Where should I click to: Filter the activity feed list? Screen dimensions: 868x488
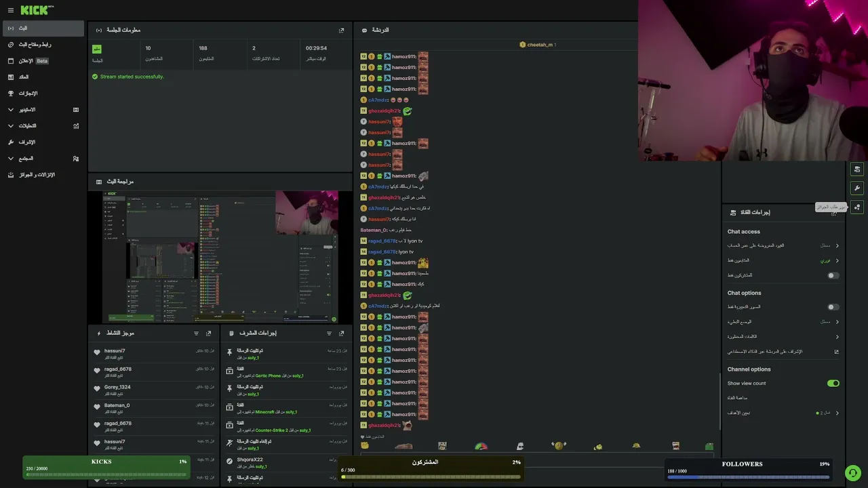[x=197, y=333]
